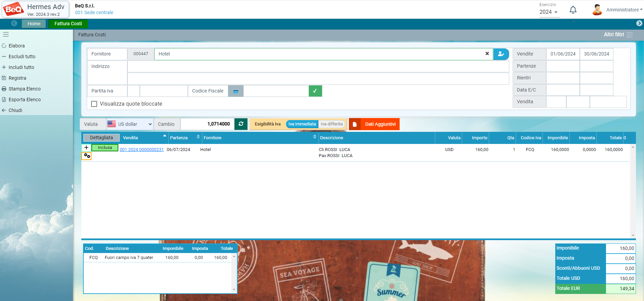The height and width of the screenshot is (301, 644).
Task: Click the Cli.ROSSI LUCA description text
Action: click(x=334, y=150)
